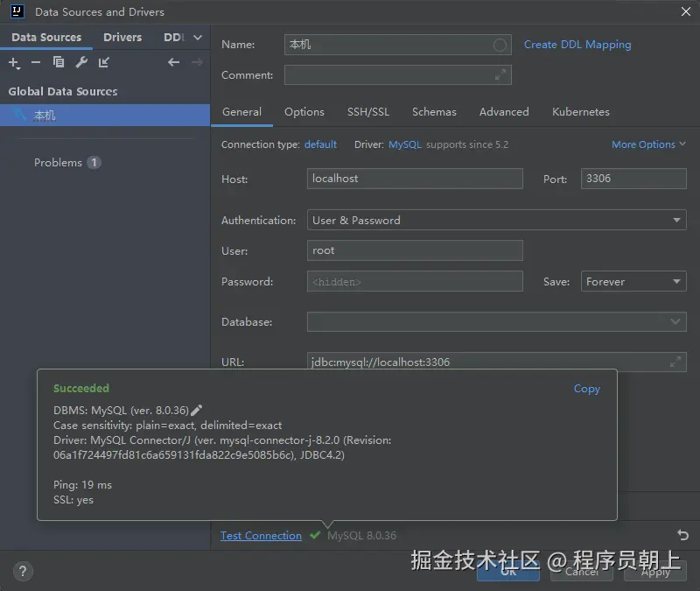The image size is (700, 591).
Task: Edit the DBMS version via the pencil icon
Action: 197,410
